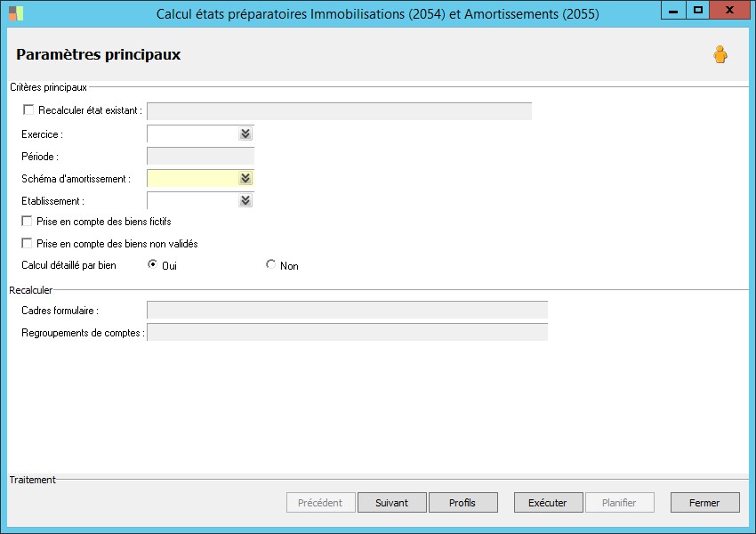Image resolution: width=756 pixels, height=534 pixels.
Task: Close the dialog with Fermer
Action: [x=705, y=503]
